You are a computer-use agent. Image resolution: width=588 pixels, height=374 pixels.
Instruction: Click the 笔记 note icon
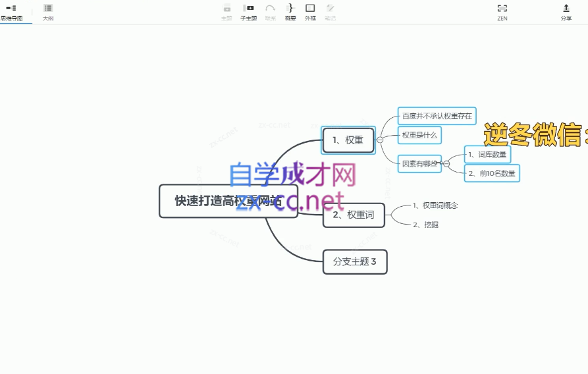coord(330,13)
